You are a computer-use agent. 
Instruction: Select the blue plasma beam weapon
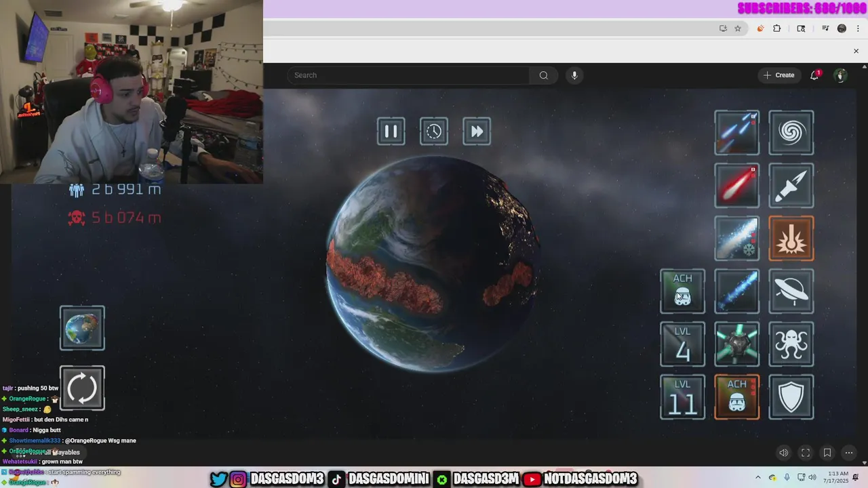click(x=737, y=291)
